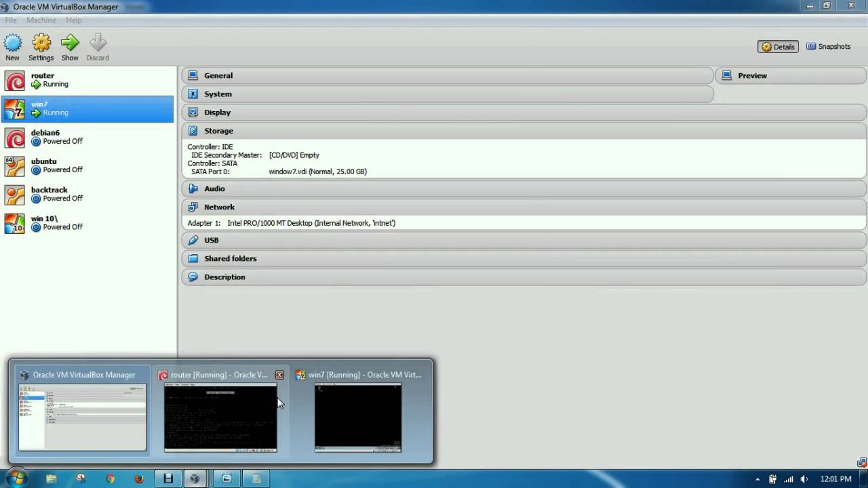The image size is (868, 488).
Task: Click the VirtualBox cube taskbar button
Action: pos(195,479)
